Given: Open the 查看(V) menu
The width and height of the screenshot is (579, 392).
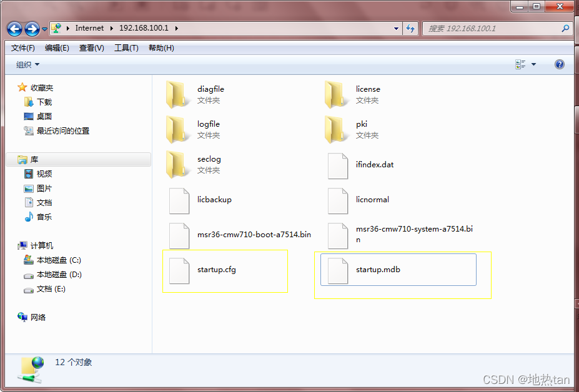Looking at the screenshot, I should click(x=92, y=48).
